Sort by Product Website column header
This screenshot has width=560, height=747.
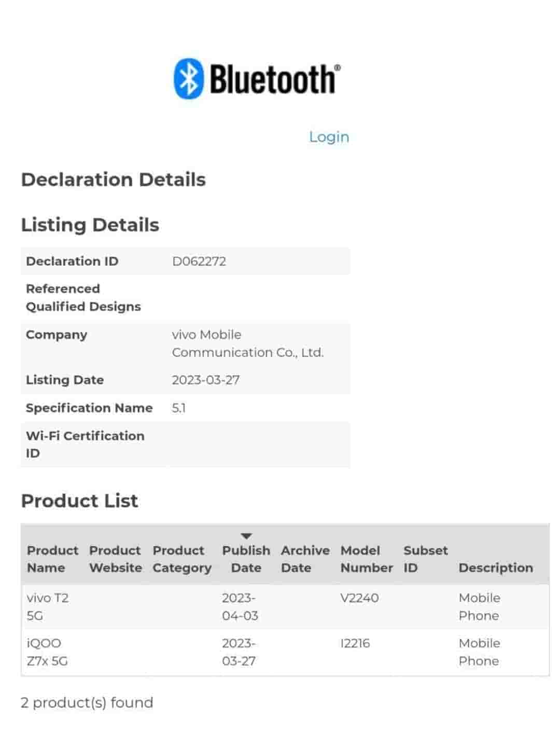coord(115,559)
